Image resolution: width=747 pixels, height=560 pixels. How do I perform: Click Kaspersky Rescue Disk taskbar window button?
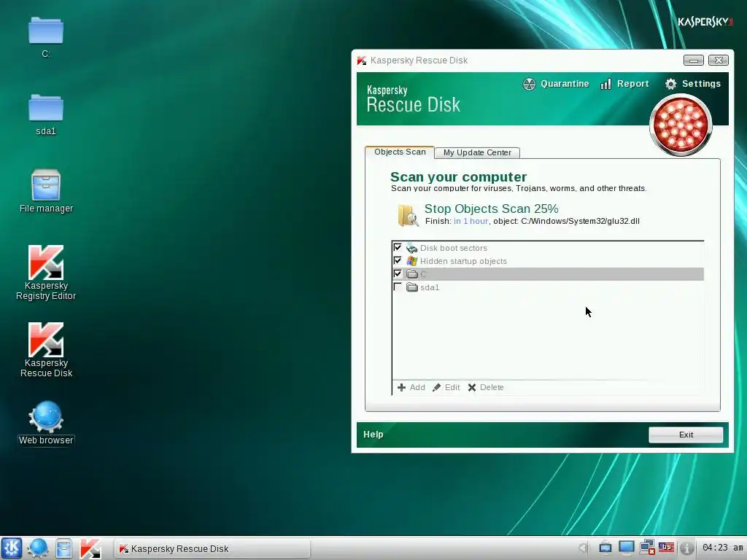[x=212, y=548]
